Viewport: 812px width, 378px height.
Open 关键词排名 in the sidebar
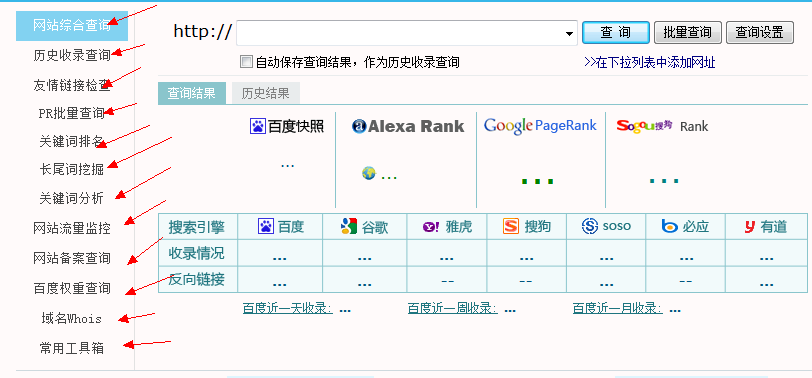(72, 141)
